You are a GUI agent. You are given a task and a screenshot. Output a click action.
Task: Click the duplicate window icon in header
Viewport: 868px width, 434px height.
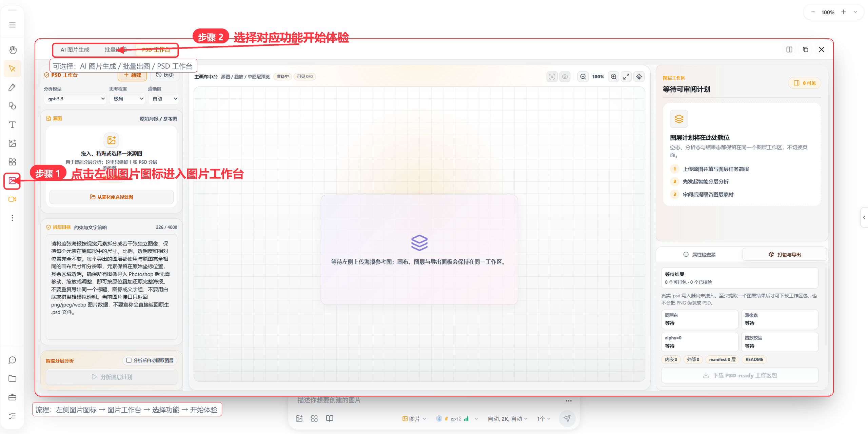(806, 50)
